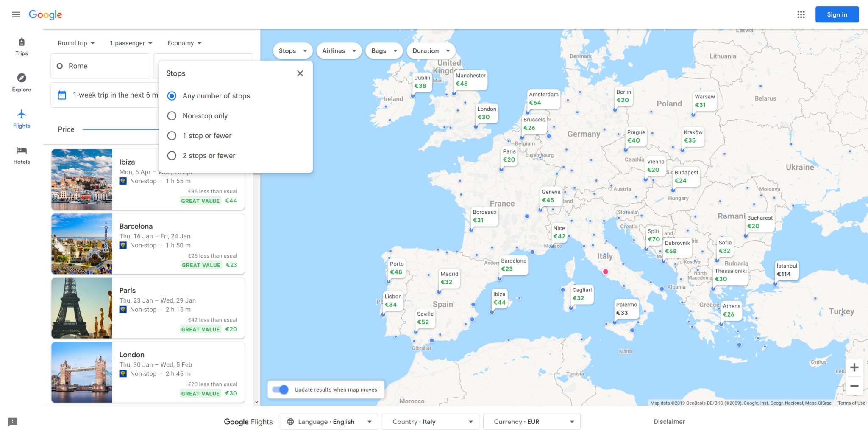Viewport: 868px width, 437px height.
Task: Click the Barcelona destination photo
Action: coord(82,244)
